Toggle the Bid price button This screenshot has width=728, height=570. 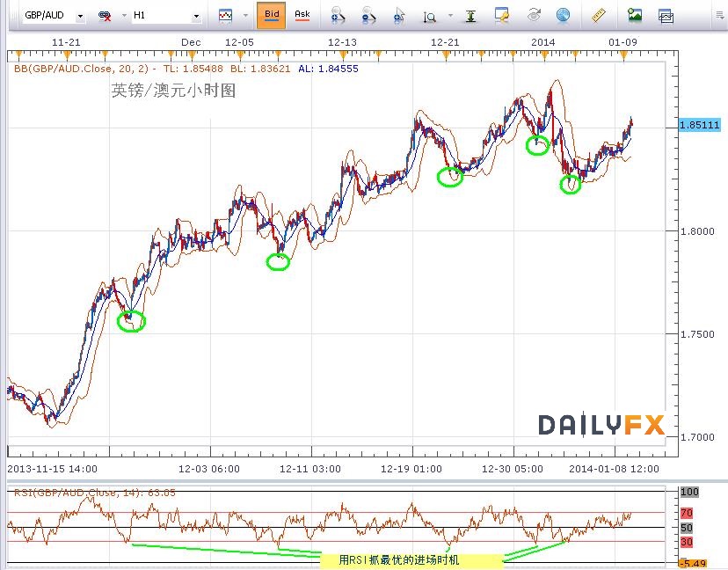pos(272,15)
